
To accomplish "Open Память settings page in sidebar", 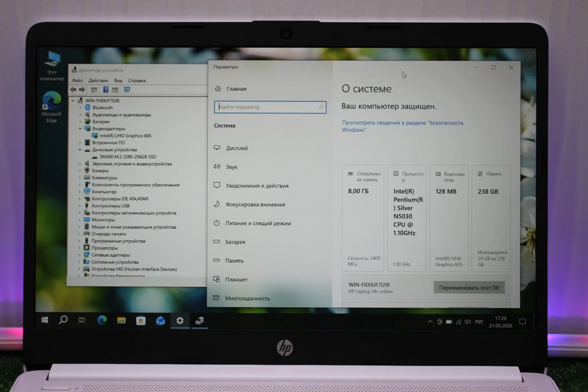I will point(234,261).
